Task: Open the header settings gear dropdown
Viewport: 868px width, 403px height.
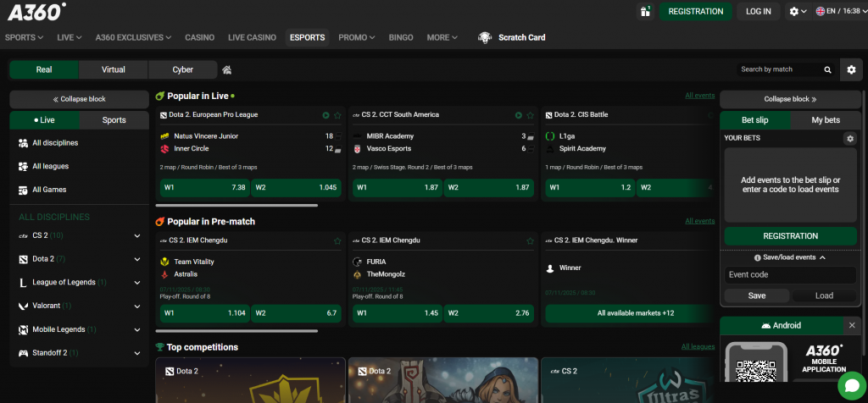Action: coord(798,11)
